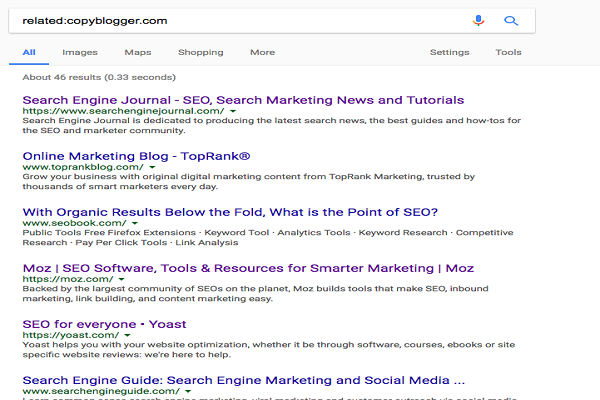Screen dimensions: 600x400
Task: Click the blue magnifying glass search icon
Action: [511, 20]
